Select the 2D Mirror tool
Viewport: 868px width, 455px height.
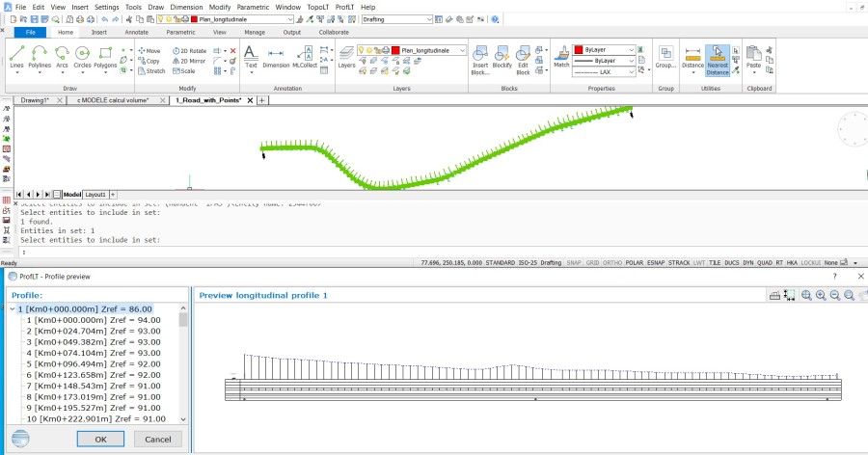(189, 61)
